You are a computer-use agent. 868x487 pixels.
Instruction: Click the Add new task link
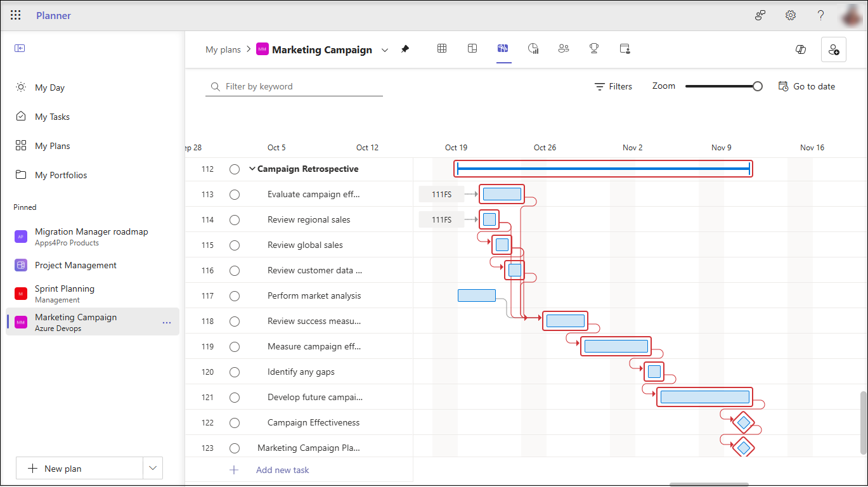pos(282,470)
